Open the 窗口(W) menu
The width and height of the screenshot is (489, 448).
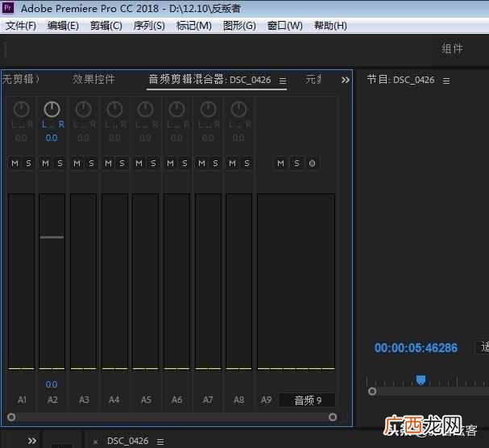click(285, 26)
